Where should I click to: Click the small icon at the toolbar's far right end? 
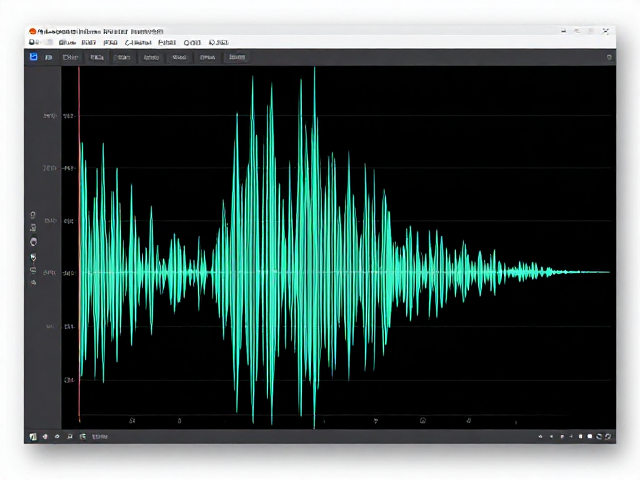pyautogui.click(x=609, y=58)
